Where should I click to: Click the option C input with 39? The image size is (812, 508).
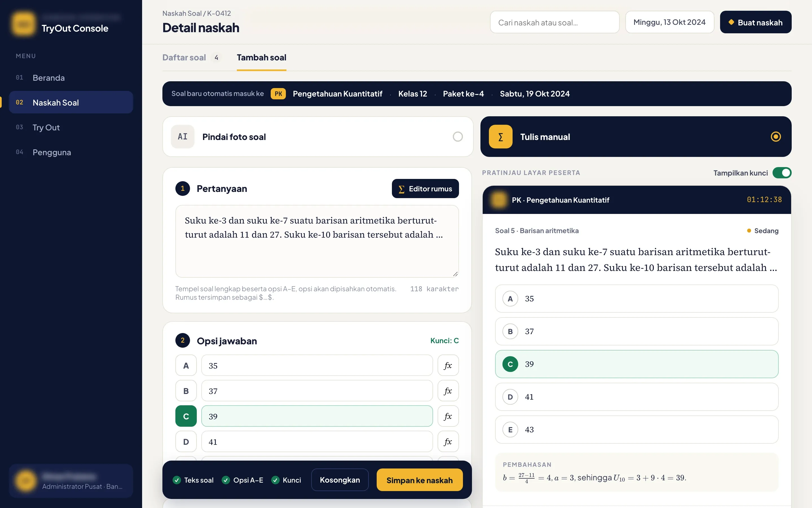click(317, 416)
